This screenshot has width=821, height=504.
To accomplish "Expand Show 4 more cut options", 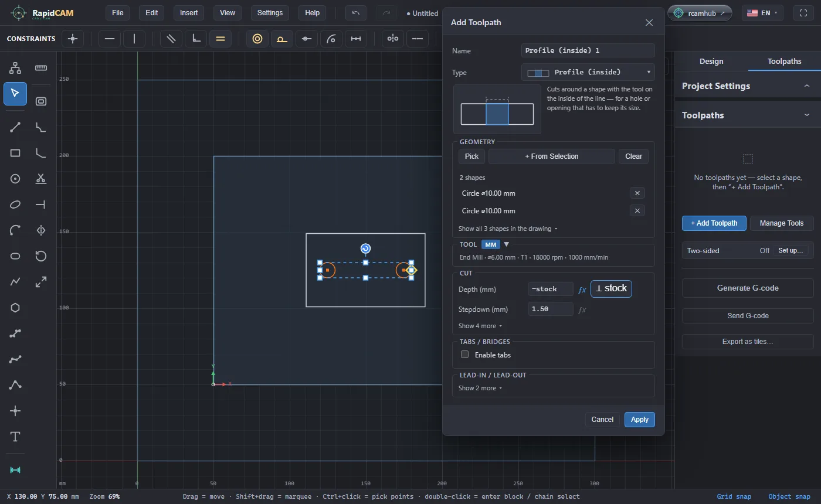I will (480, 326).
